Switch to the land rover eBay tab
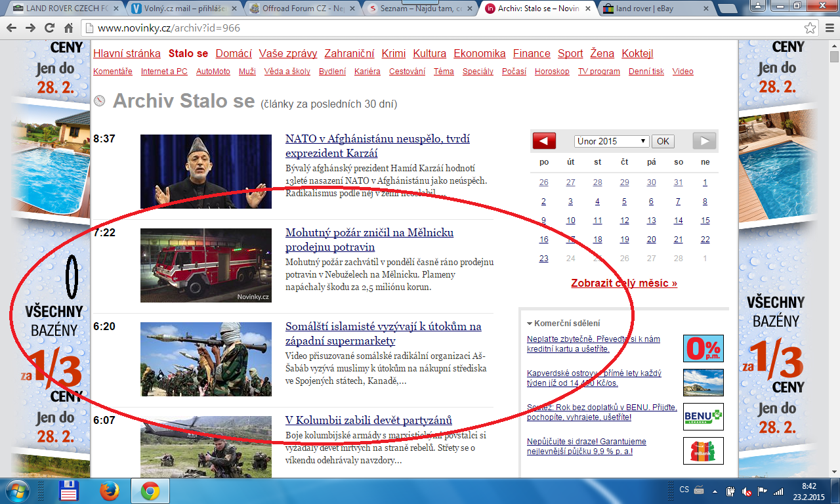840x504 pixels. 656,9
